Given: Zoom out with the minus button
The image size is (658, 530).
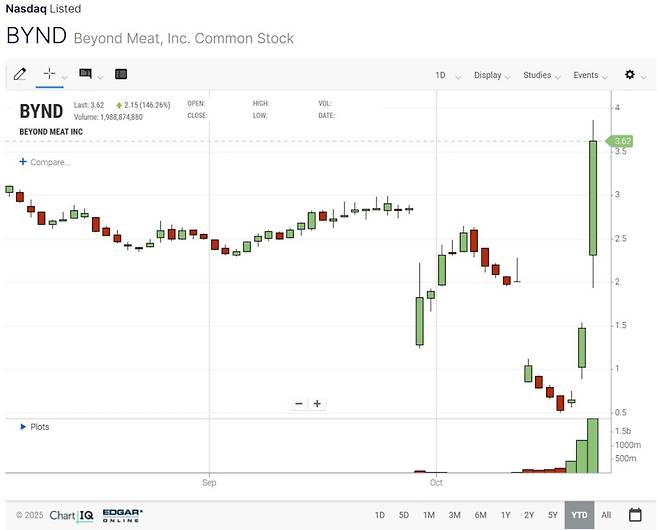Looking at the screenshot, I should point(298,404).
